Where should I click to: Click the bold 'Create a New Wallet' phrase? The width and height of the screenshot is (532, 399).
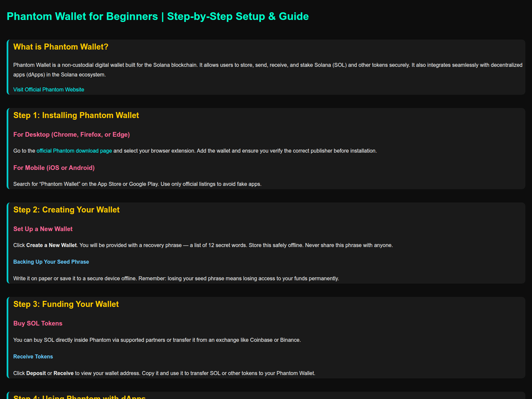tap(52, 245)
